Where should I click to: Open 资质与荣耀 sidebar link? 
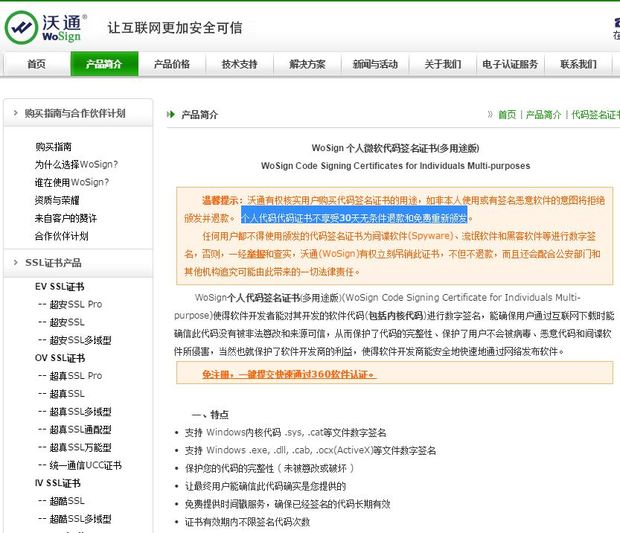(x=57, y=200)
